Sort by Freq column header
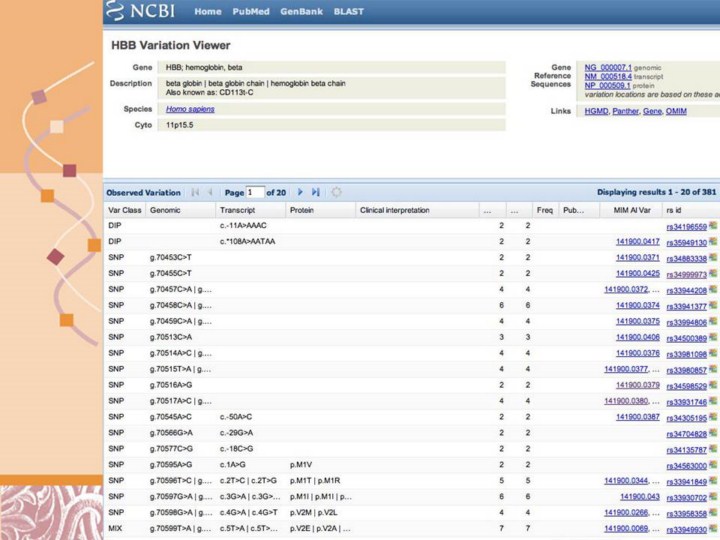 (x=545, y=211)
